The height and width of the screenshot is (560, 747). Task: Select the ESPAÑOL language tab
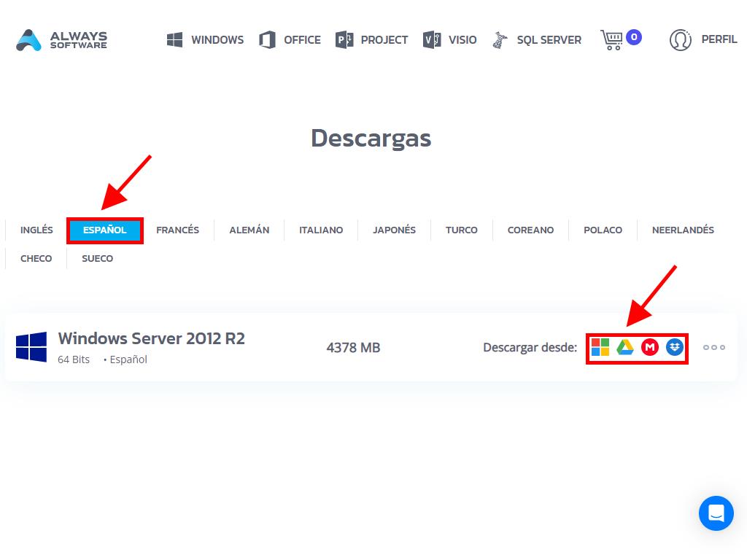[105, 230]
